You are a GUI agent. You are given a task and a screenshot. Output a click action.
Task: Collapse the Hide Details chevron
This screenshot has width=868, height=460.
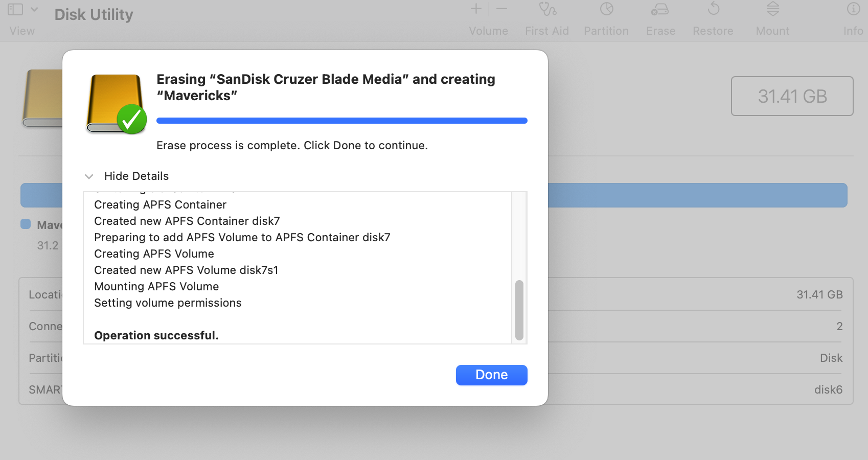tap(89, 176)
